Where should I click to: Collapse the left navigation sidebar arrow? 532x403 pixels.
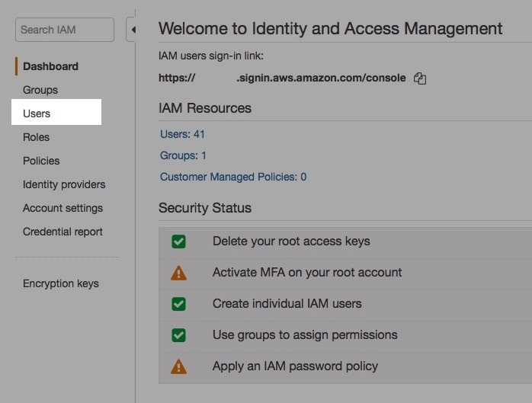point(131,30)
